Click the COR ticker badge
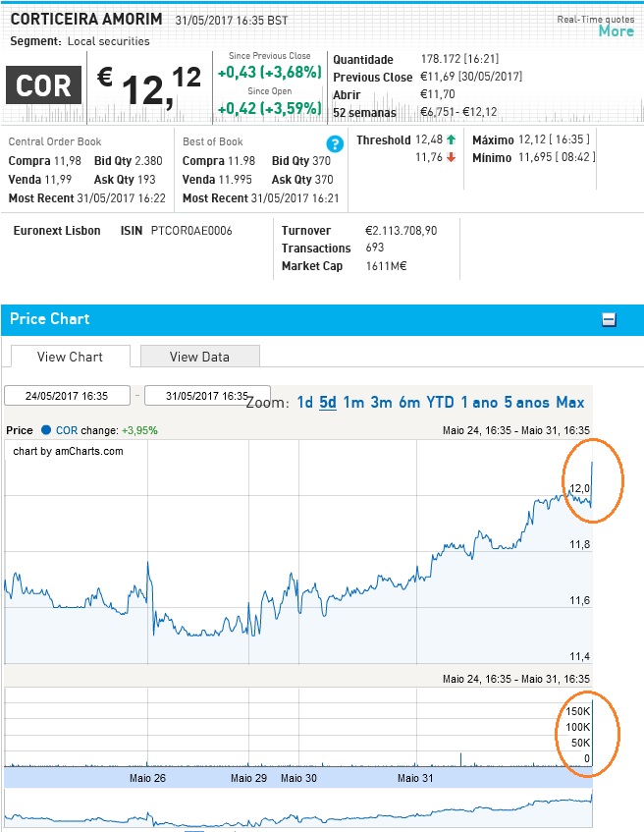This screenshot has height=832, width=644. [43, 84]
